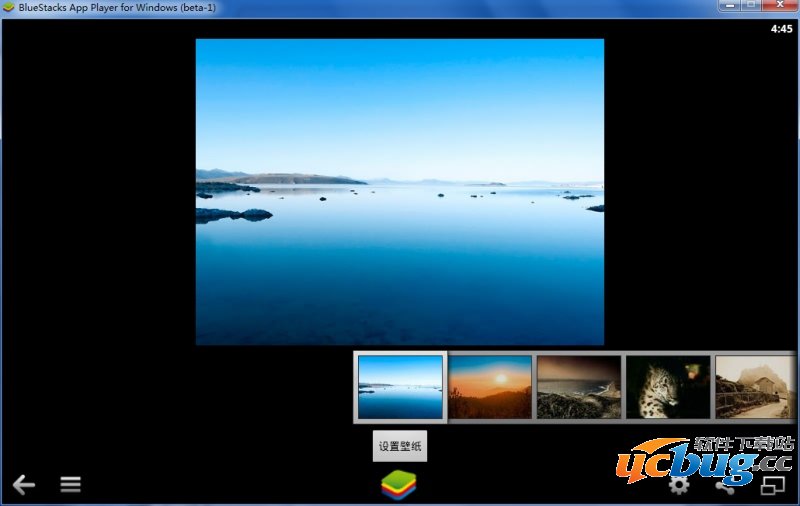Screen dimensions: 800x506
Task: Click the large lake wallpaper preview
Action: [x=399, y=192]
